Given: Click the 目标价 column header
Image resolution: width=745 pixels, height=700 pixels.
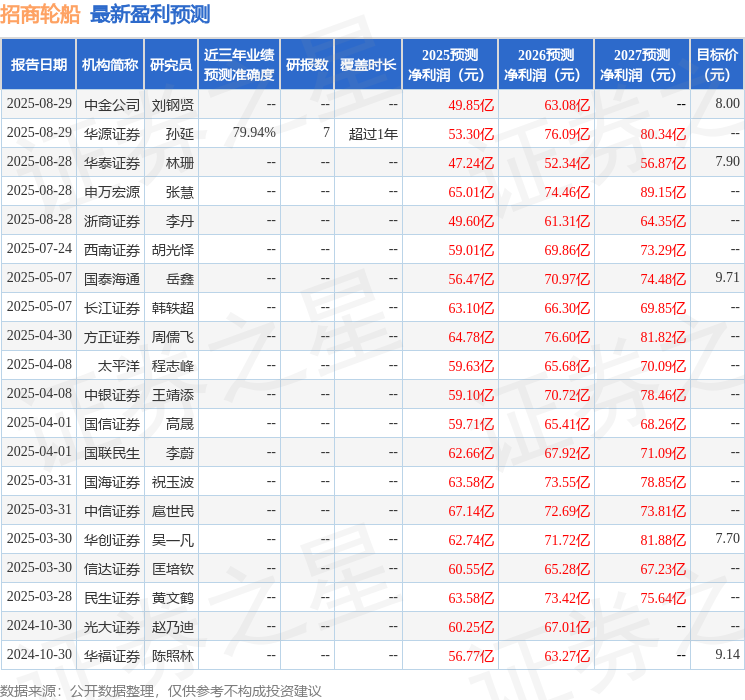Looking at the screenshot, I should (716, 64).
